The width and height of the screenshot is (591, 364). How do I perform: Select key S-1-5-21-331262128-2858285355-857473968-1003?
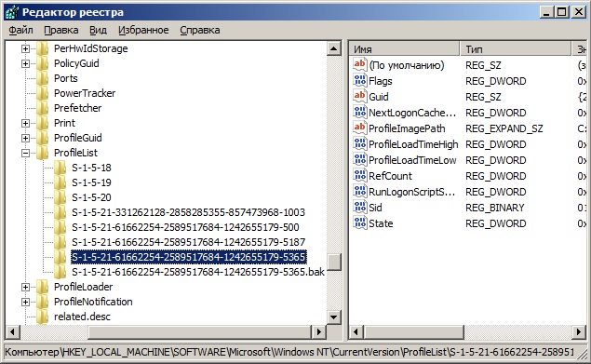tap(188, 212)
